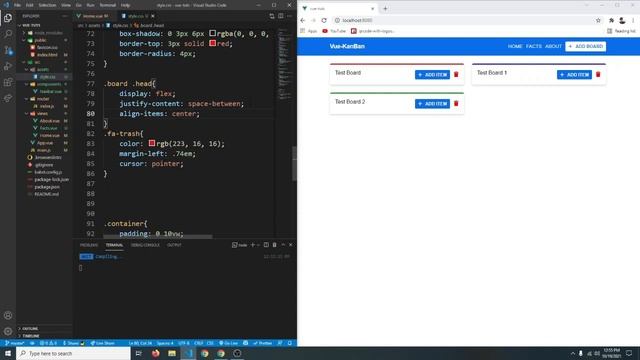Open Windows Start menu

pyautogui.click(x=8, y=353)
